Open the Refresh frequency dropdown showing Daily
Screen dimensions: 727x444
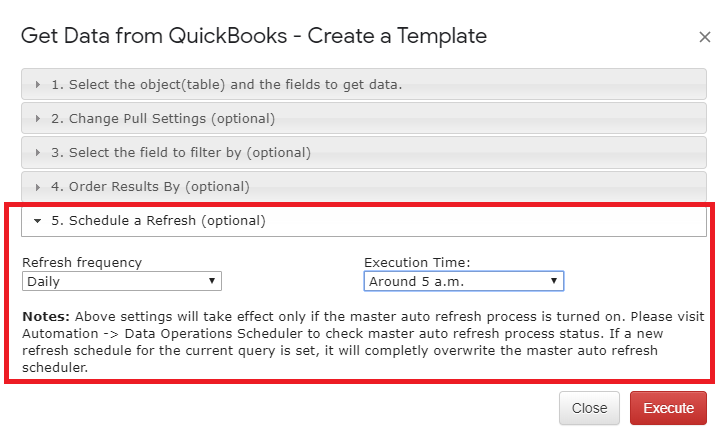[x=122, y=281]
